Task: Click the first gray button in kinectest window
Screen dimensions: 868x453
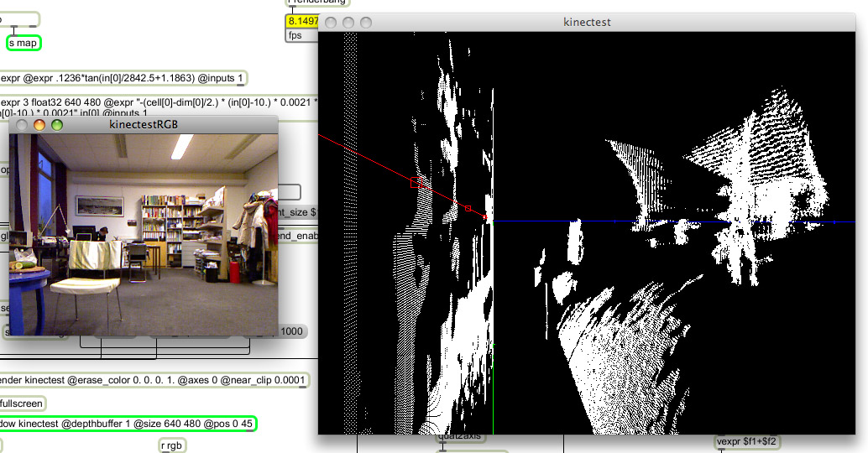Action: click(x=331, y=23)
